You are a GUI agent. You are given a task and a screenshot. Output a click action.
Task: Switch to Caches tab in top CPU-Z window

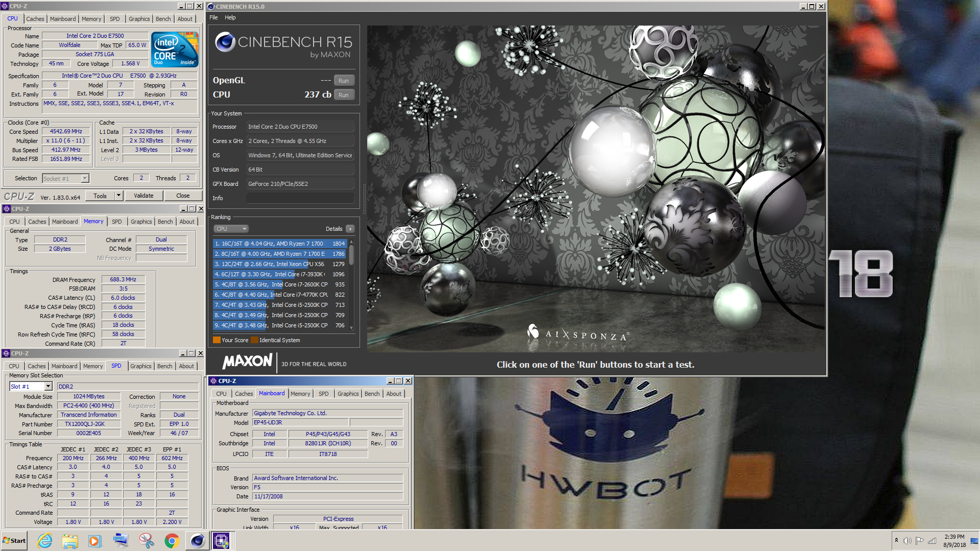[x=35, y=19]
